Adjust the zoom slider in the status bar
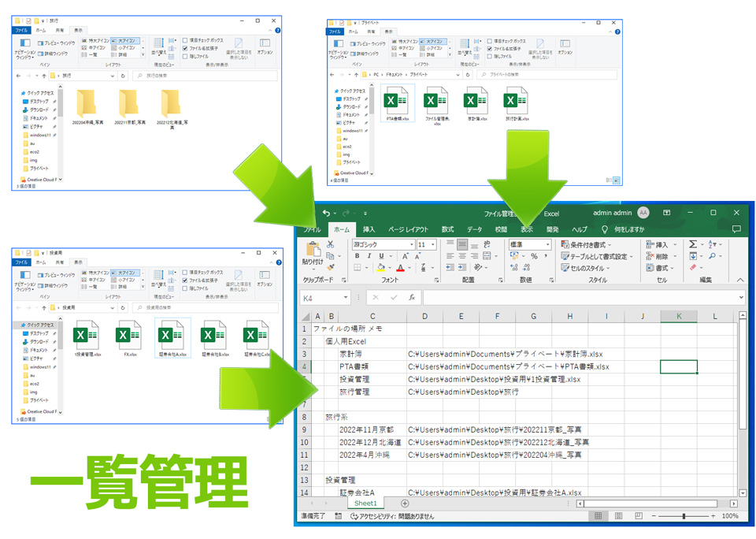This screenshot has width=756, height=539. coord(684,516)
